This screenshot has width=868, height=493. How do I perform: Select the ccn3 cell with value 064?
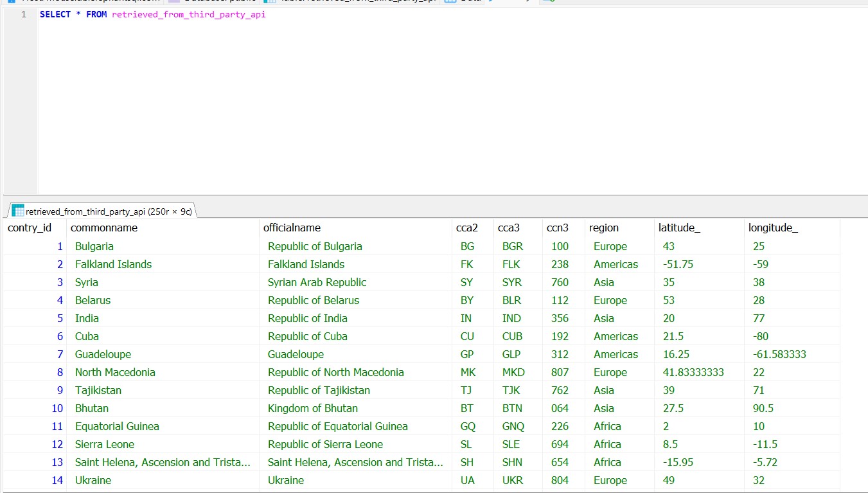click(x=563, y=408)
